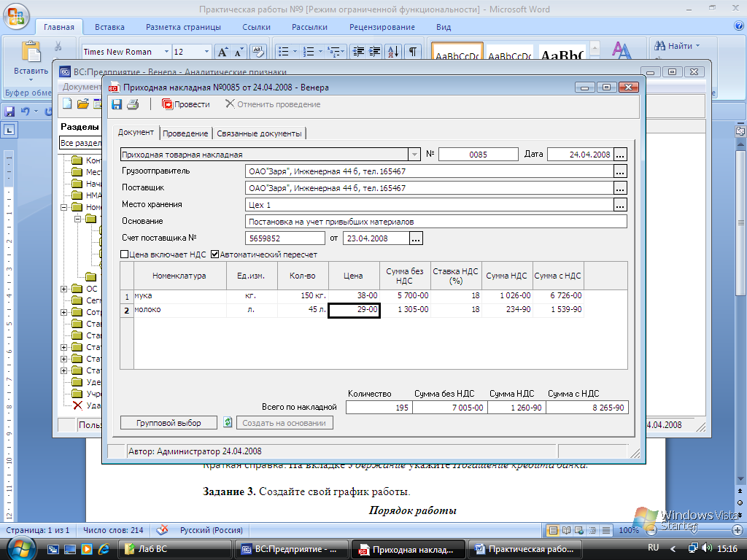This screenshot has height=560, width=747.
Task: Open the font size 12 dropdown
Action: pyautogui.click(x=206, y=52)
